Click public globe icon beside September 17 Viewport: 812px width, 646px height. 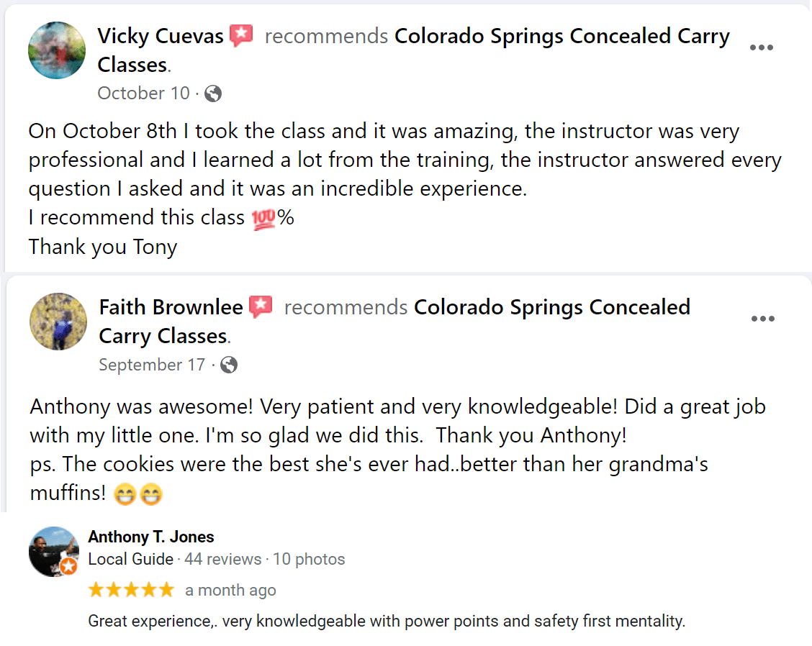click(x=229, y=365)
